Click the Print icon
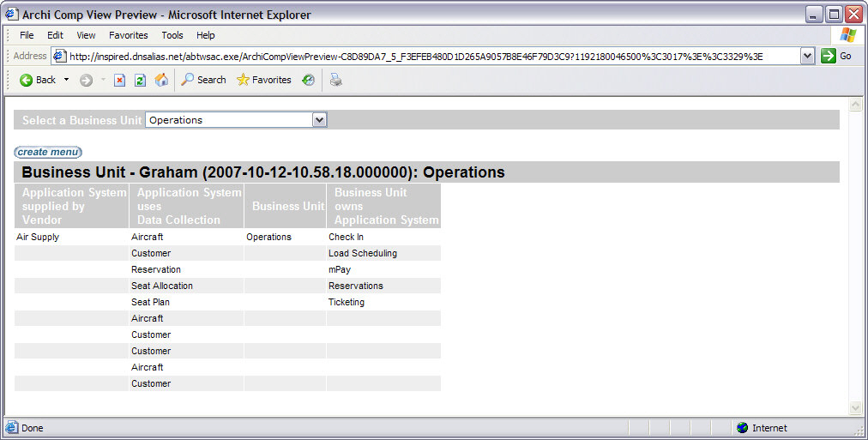 click(336, 80)
